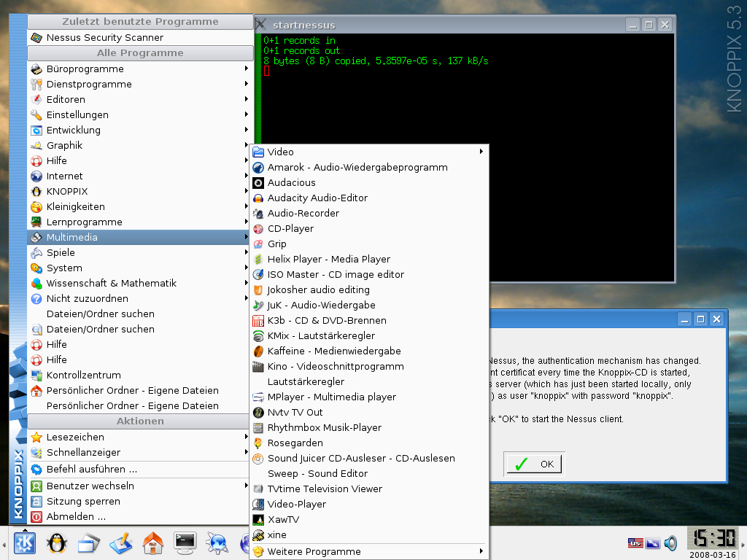Start Sound Juicer CD-Ausleser
The height and width of the screenshot is (560, 747).
[369, 458]
